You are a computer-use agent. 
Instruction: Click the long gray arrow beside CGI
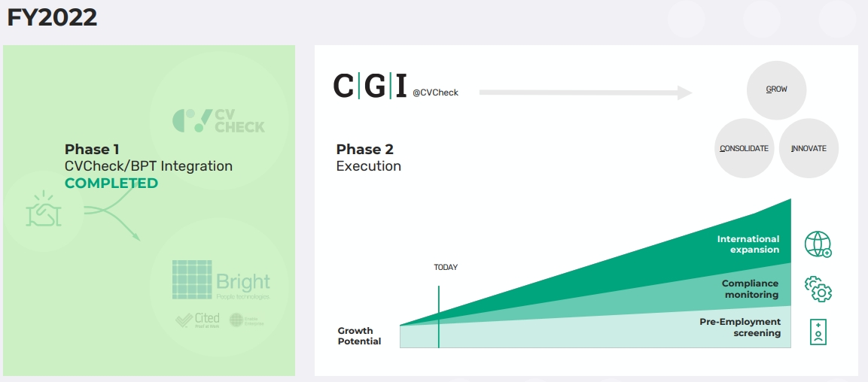pos(585,92)
